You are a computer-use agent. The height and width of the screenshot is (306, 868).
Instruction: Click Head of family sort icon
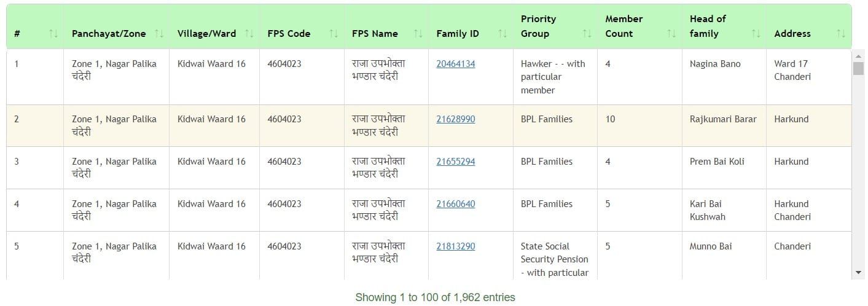click(756, 34)
